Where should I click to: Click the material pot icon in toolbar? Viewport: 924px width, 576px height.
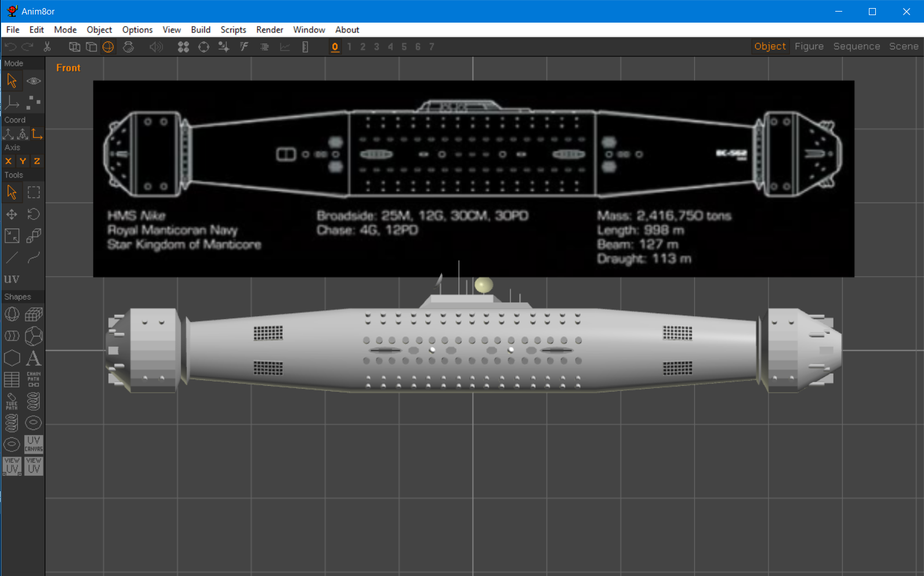point(128,47)
